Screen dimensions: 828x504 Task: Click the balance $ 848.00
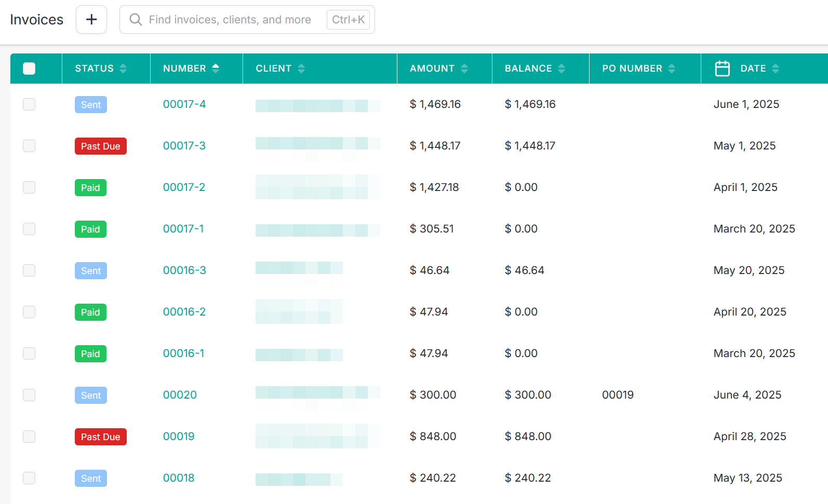point(528,437)
